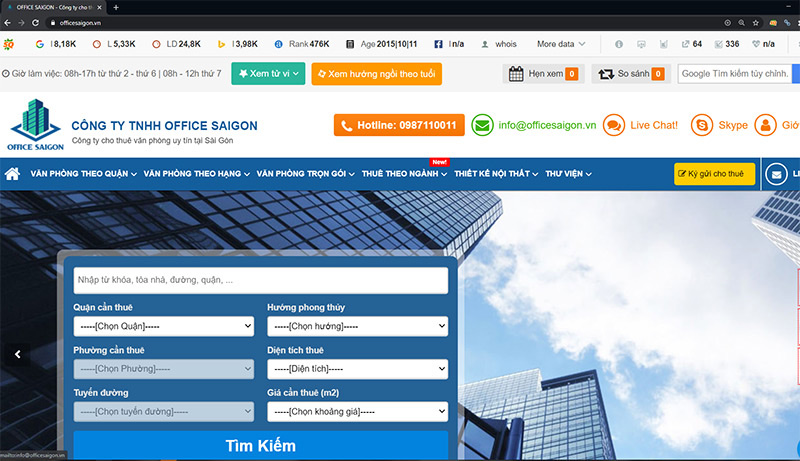Click the LD 24,8K metric
800x461 pixels.
[177, 44]
